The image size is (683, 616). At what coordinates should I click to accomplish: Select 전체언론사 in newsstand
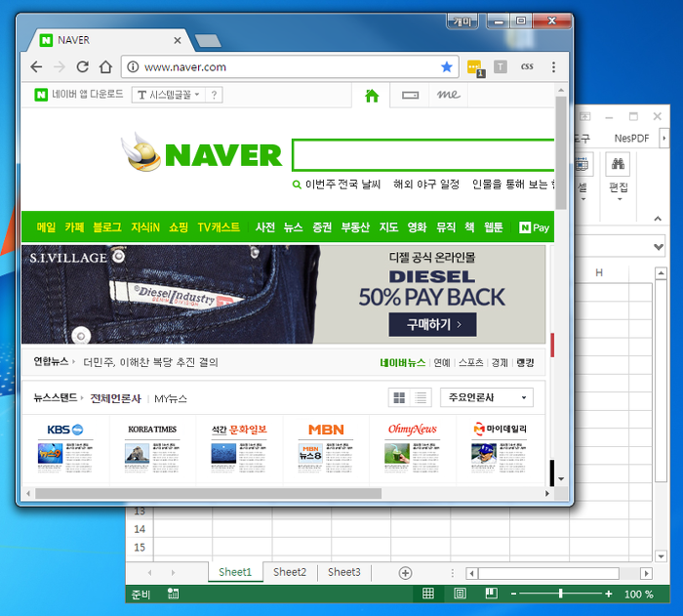pos(115,398)
